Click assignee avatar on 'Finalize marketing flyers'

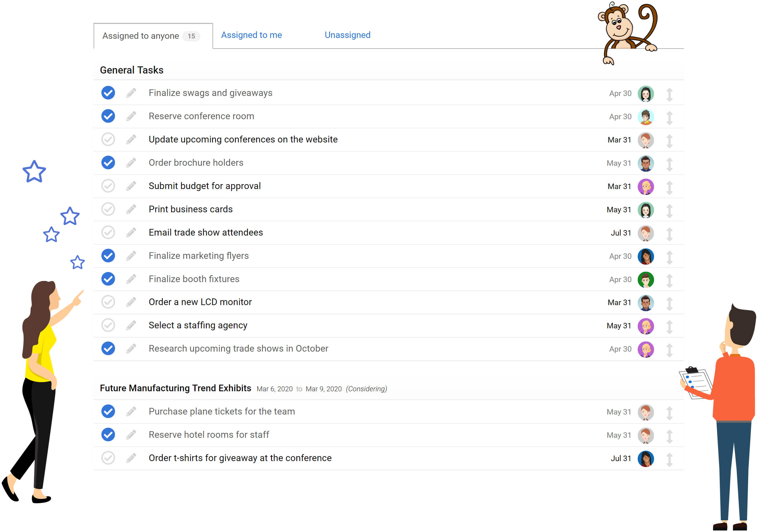coord(645,257)
